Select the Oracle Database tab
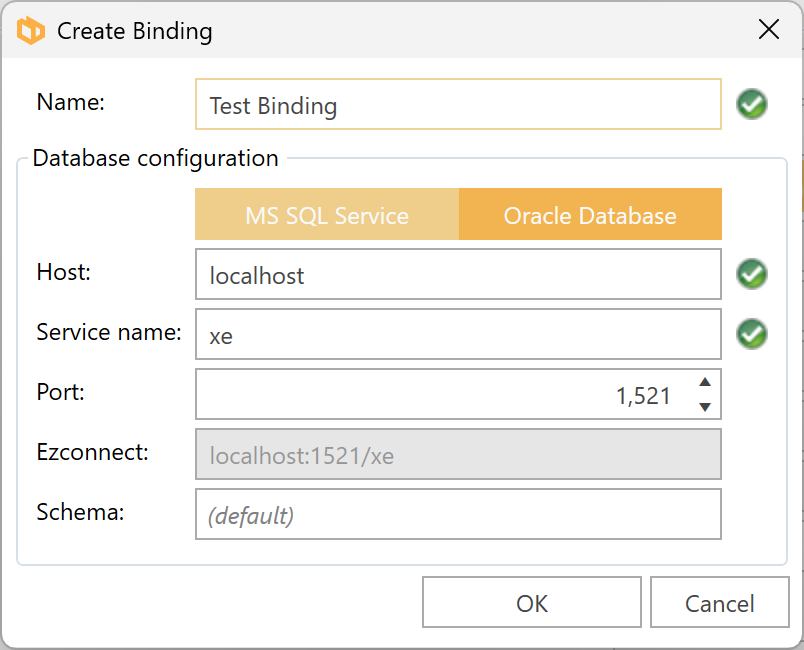Image resolution: width=804 pixels, height=650 pixels. tap(590, 215)
